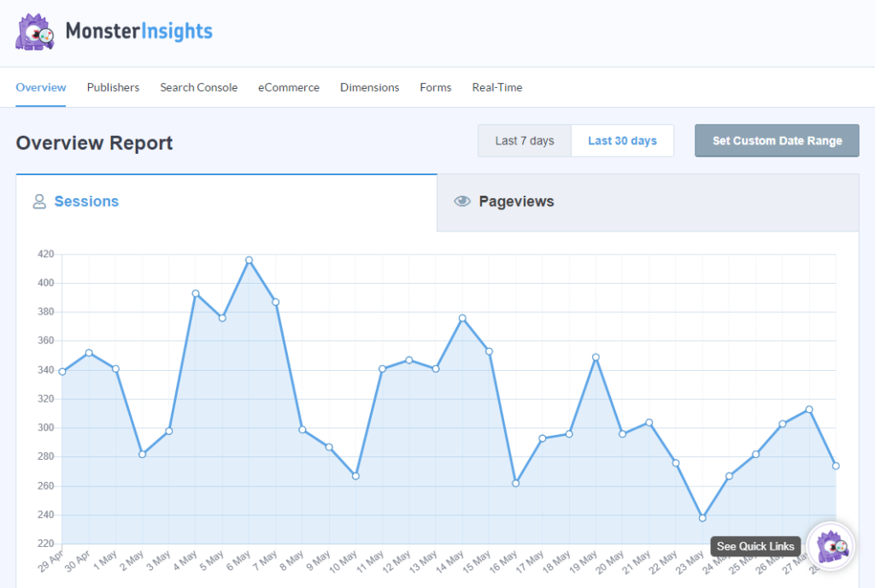Viewport: 875px width, 588px height.
Task: Click the See Quick Links tooltip
Action: (755, 546)
